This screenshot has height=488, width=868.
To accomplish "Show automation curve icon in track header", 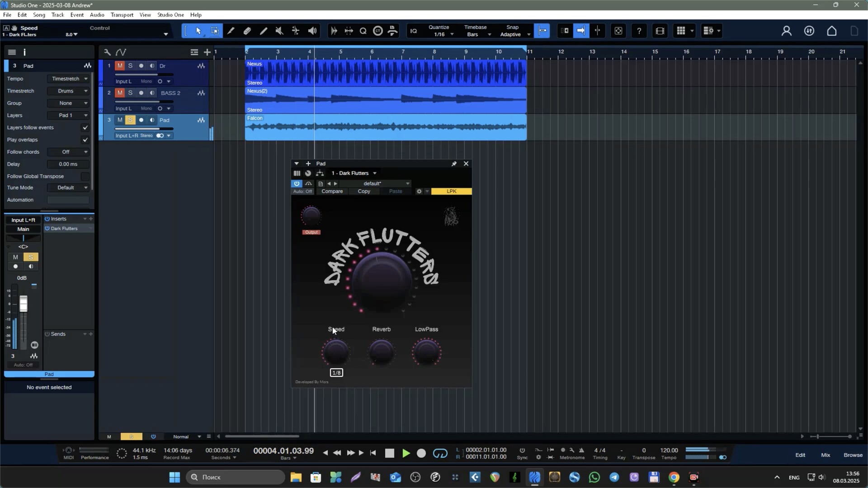I will pyautogui.click(x=121, y=52).
